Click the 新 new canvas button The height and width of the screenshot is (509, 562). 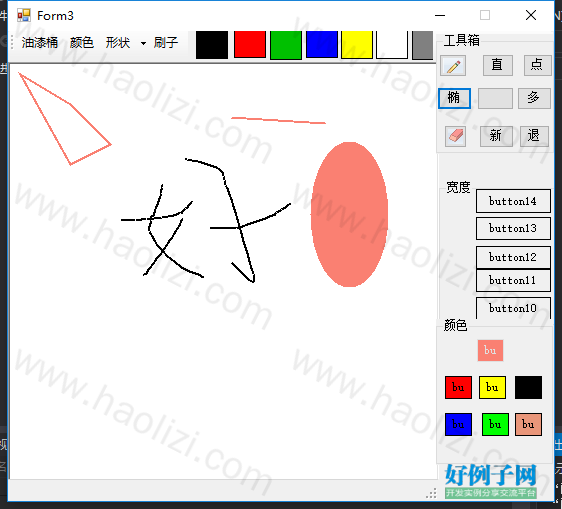[496, 136]
